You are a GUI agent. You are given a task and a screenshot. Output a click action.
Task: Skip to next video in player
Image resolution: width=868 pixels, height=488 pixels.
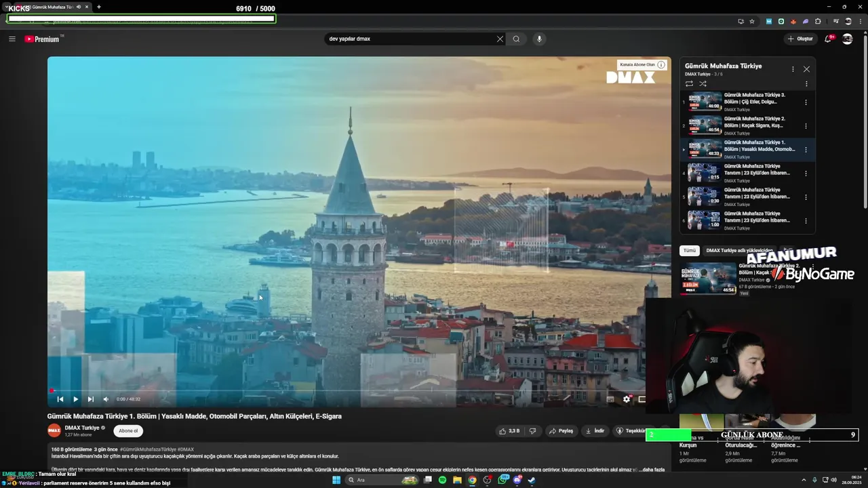pyautogui.click(x=90, y=399)
